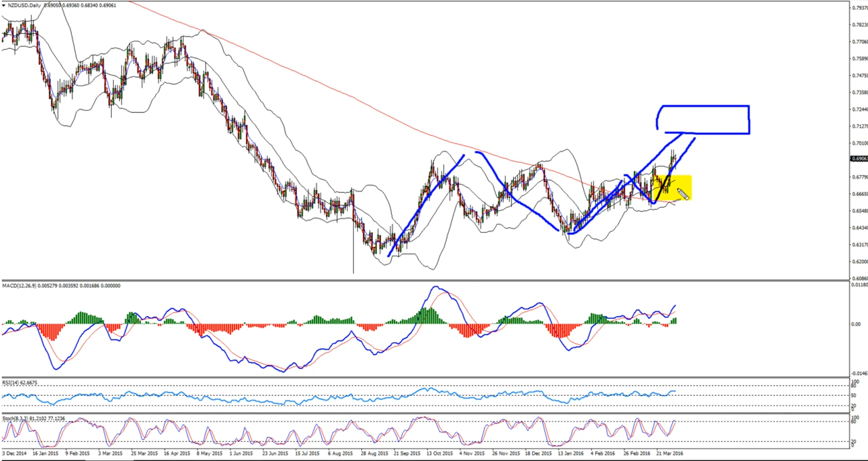This screenshot has width=868, height=461.
Task: Click the MACD zero level 0.00 label
Action: [x=856, y=324]
